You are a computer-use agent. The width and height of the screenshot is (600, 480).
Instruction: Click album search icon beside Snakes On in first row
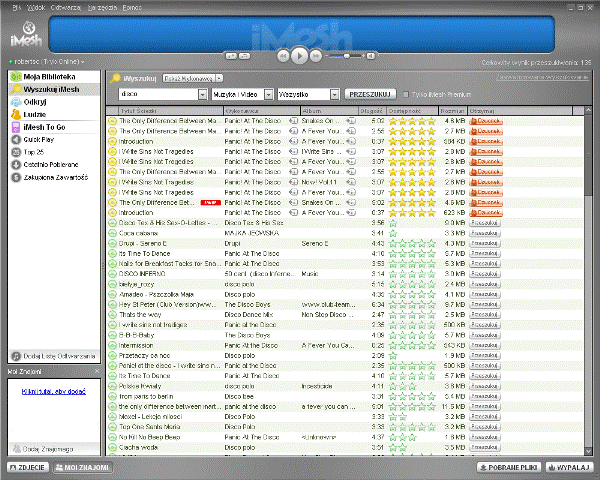(x=351, y=121)
